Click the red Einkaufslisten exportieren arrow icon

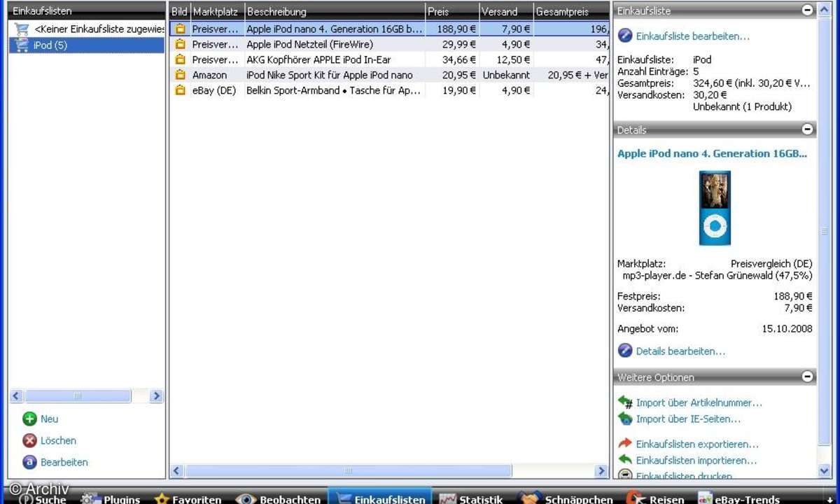pos(625,444)
